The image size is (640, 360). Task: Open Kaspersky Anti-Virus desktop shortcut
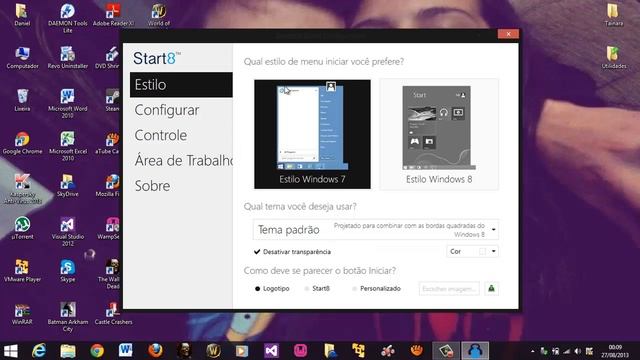coord(22,189)
